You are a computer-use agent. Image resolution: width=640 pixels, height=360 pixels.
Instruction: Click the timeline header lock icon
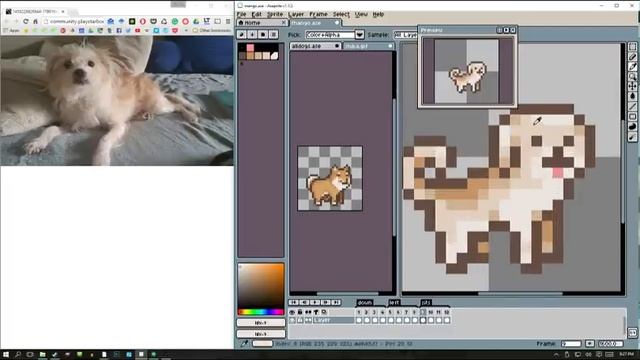point(300,312)
